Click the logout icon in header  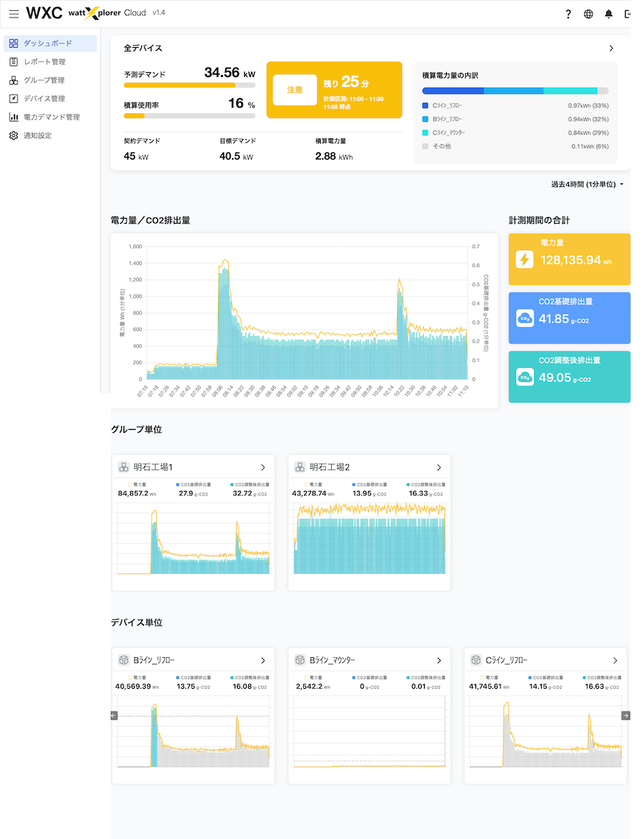point(628,14)
